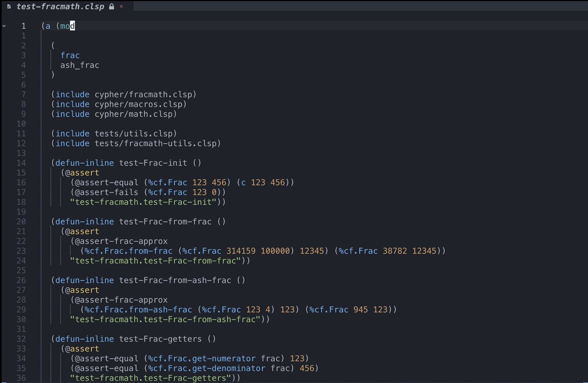
Task: Click 'tests/fracmath-utils.clsp' include path
Action: (155, 143)
